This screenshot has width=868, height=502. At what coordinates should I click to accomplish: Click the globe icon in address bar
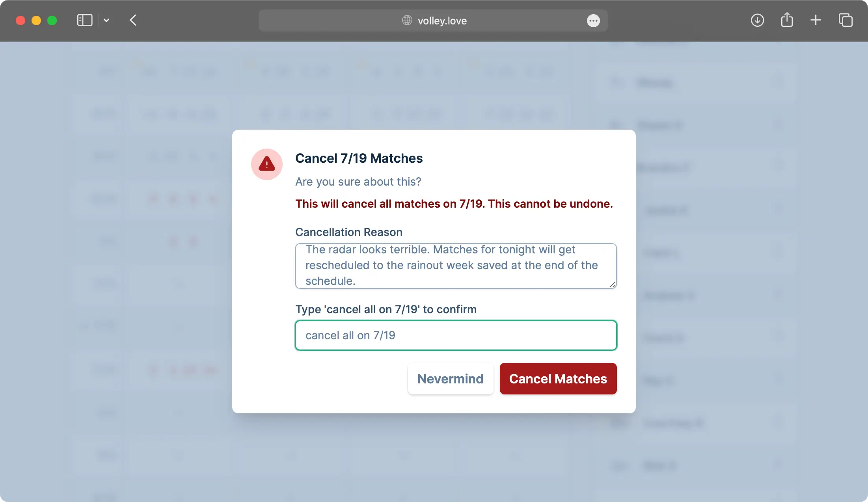pos(407,20)
